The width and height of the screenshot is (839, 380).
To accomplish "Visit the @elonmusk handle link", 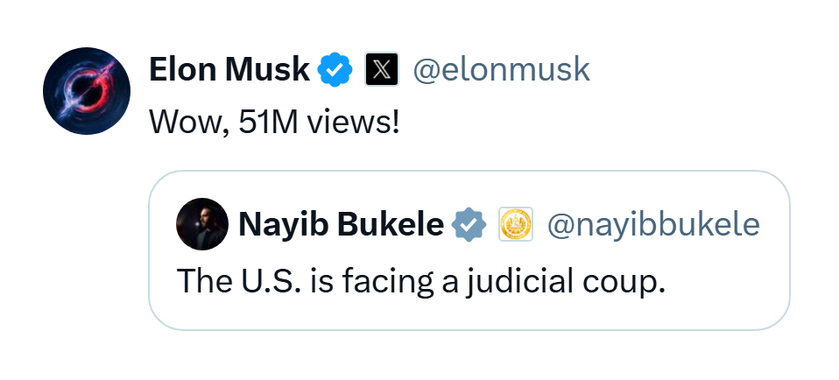I will pyautogui.click(x=501, y=70).
